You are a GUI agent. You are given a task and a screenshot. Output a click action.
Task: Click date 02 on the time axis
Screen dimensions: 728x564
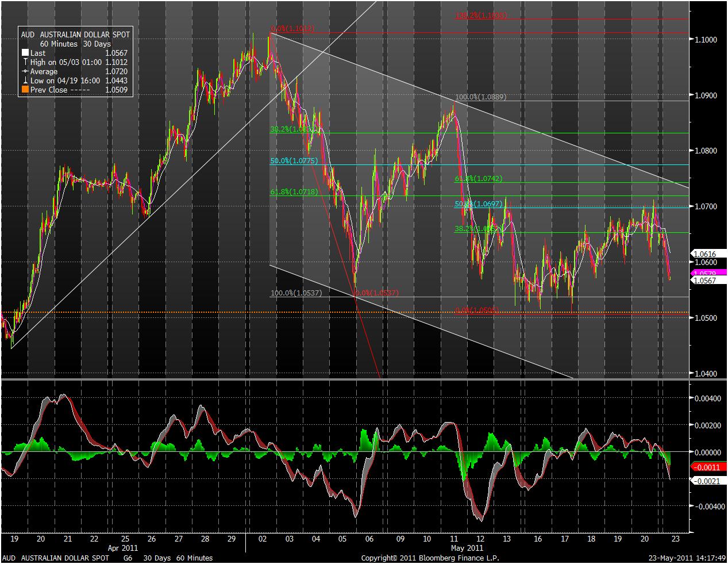click(x=263, y=539)
